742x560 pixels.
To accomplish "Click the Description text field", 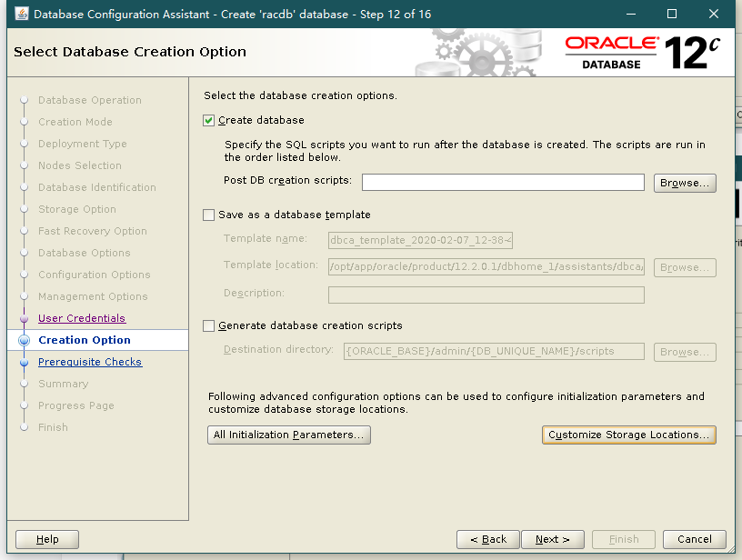I will (x=486, y=295).
